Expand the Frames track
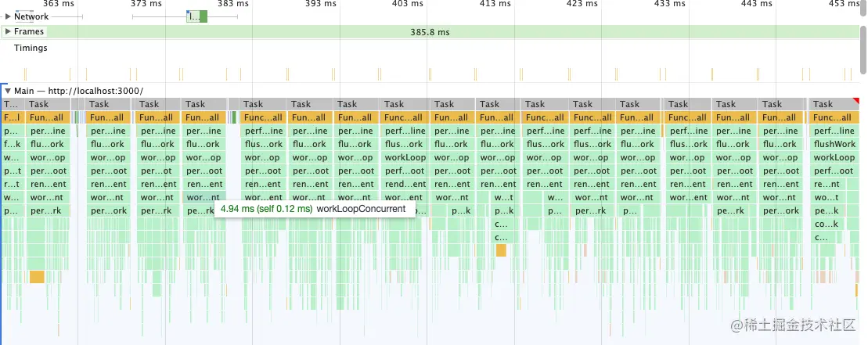Viewport: 868px width, 345px height. 8,31
